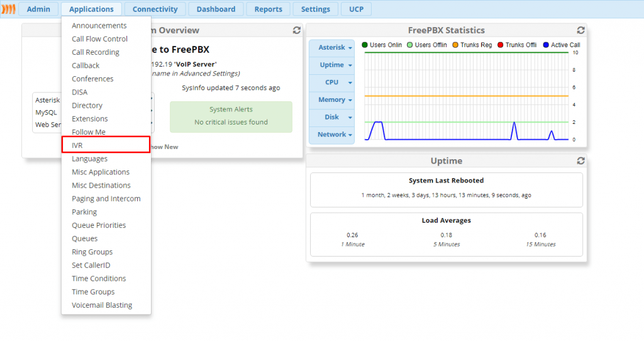
Task: Open the UCP menu
Action: (356, 9)
